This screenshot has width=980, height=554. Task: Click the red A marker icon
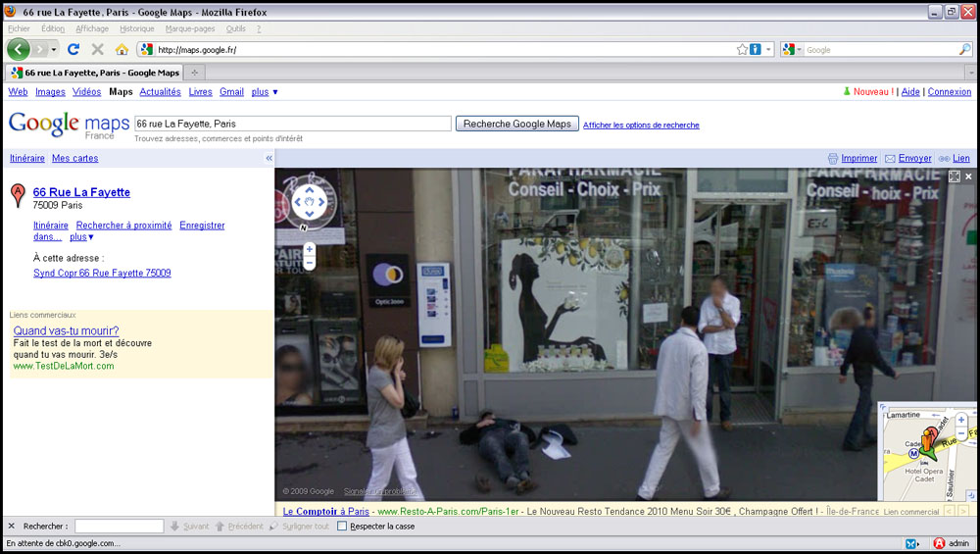tap(18, 196)
